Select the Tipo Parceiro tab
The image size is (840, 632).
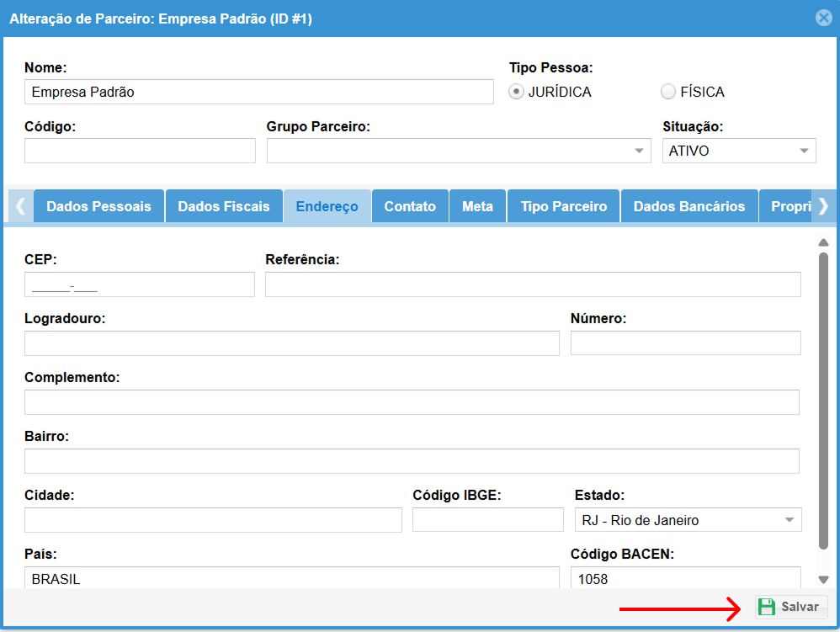(x=563, y=206)
